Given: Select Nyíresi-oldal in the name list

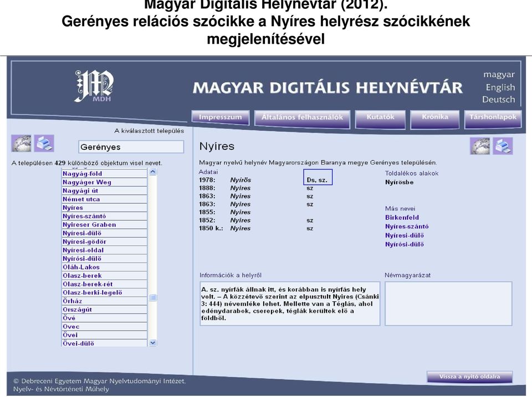Looking at the screenshot, I should coord(105,250).
